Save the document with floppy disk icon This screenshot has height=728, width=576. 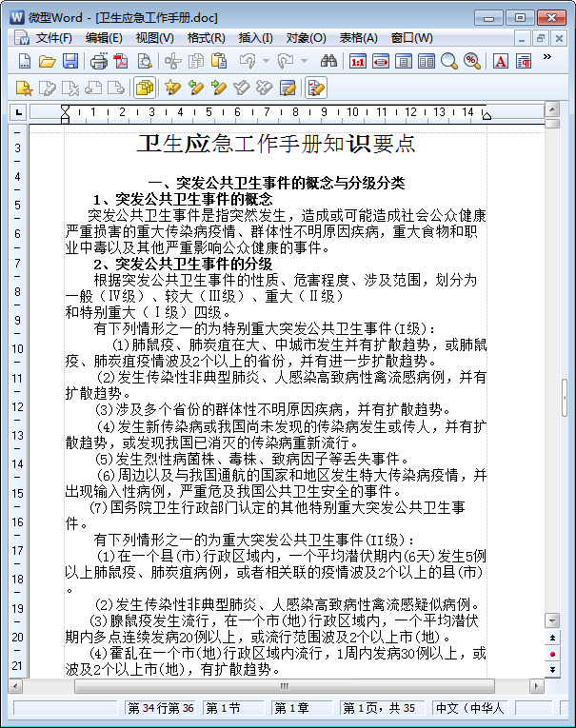pyautogui.click(x=70, y=61)
